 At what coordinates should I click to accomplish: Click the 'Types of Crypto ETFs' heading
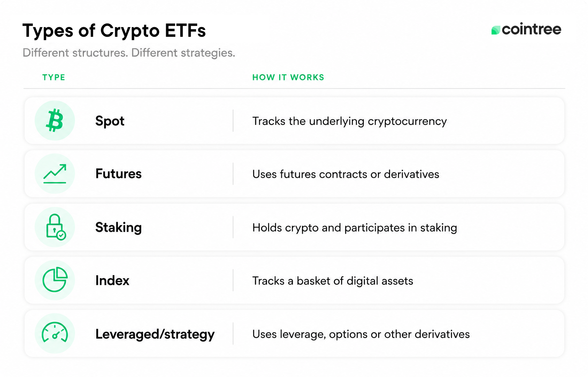[114, 31]
